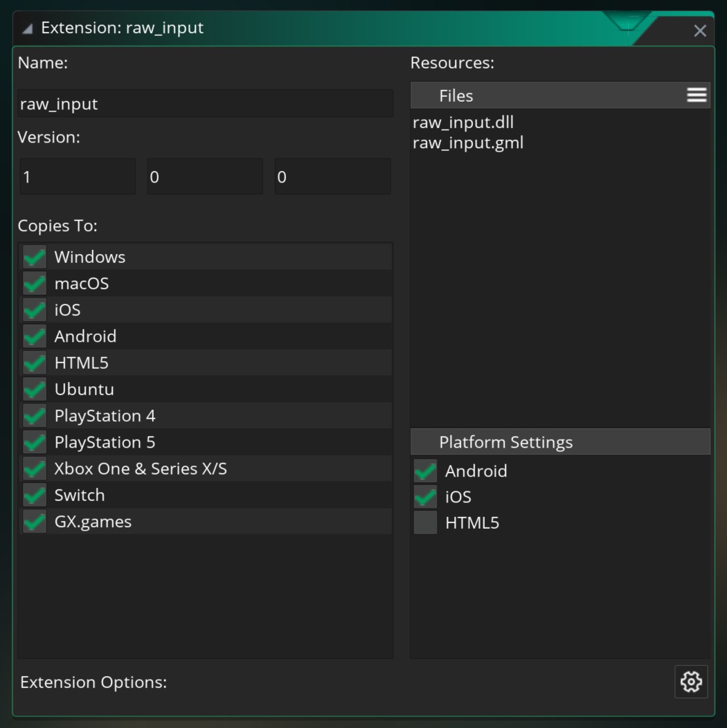Click the Platform Settings header
The height and width of the screenshot is (728, 727).
559,442
